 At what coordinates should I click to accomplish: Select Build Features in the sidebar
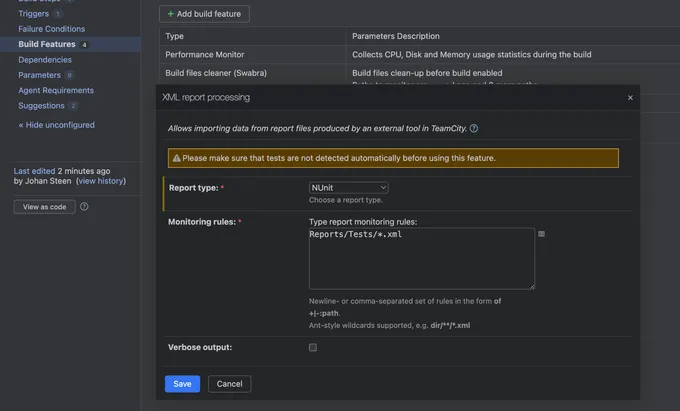coord(46,45)
